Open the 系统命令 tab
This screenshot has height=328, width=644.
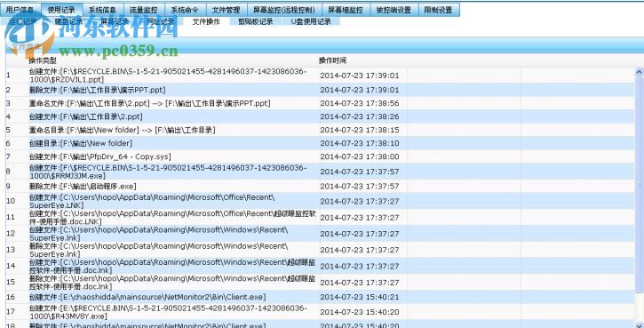pyautogui.click(x=185, y=10)
